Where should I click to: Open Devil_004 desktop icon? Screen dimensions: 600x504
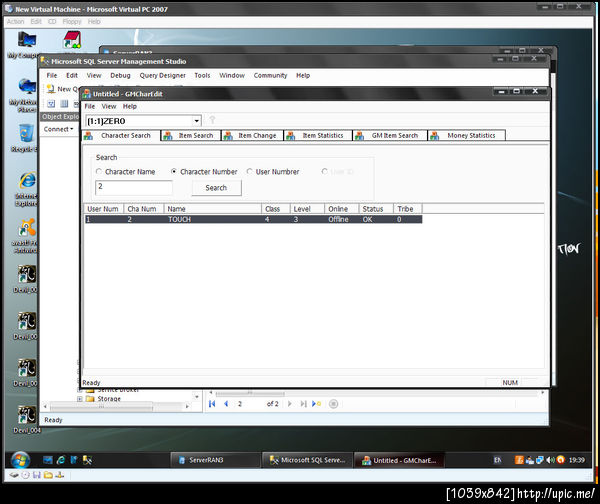27,420
